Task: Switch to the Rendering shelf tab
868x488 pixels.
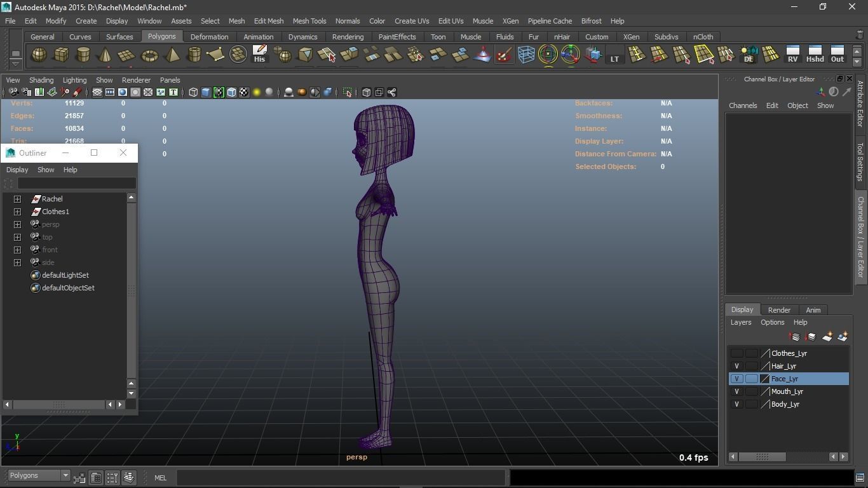Action: point(348,37)
